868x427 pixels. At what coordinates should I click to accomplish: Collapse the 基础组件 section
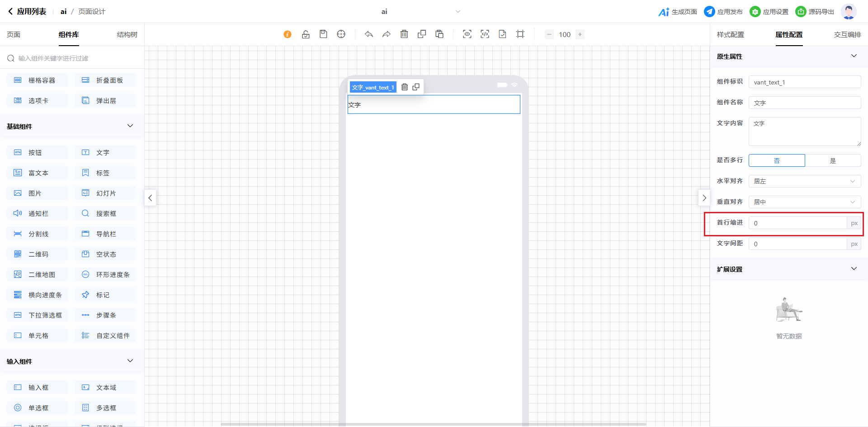(130, 126)
